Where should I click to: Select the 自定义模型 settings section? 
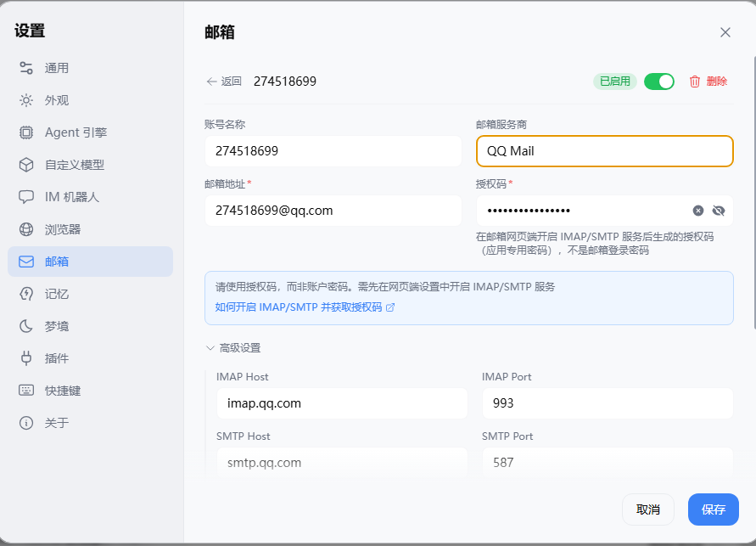pos(90,165)
